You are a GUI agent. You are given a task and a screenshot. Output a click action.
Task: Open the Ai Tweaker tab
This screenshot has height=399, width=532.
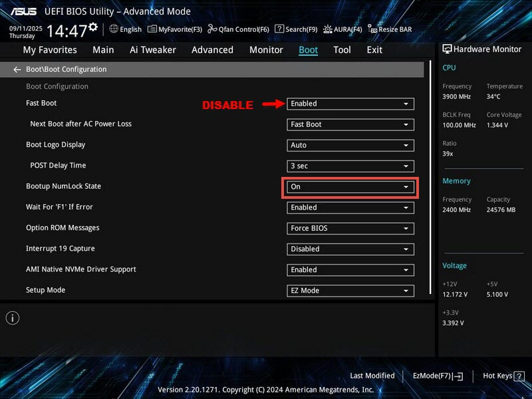153,50
